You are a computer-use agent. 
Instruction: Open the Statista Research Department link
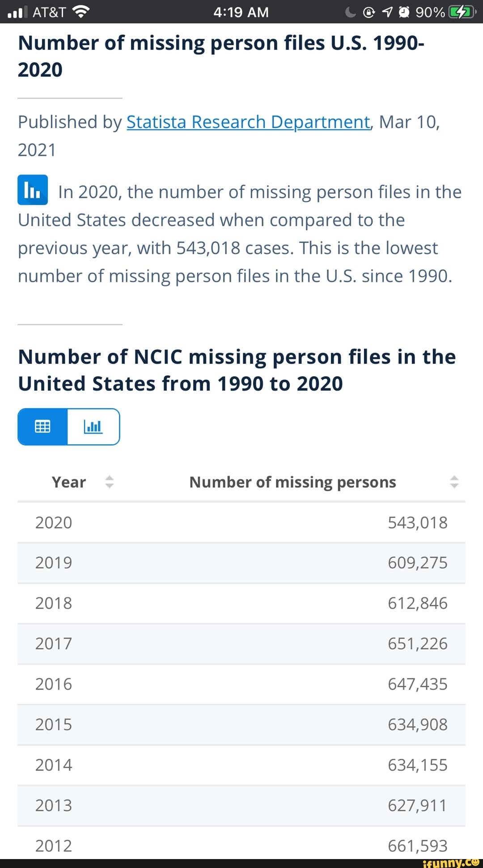pyautogui.click(x=249, y=122)
